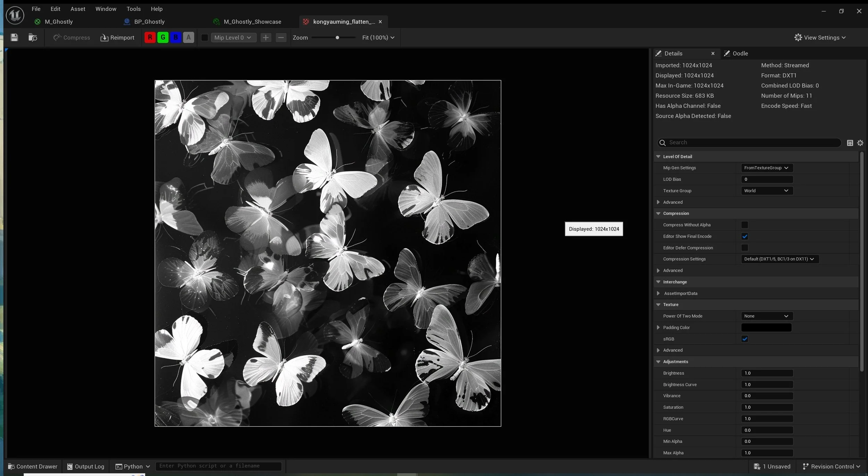
Task: Toggle the Blue channel button
Action: coord(176,37)
